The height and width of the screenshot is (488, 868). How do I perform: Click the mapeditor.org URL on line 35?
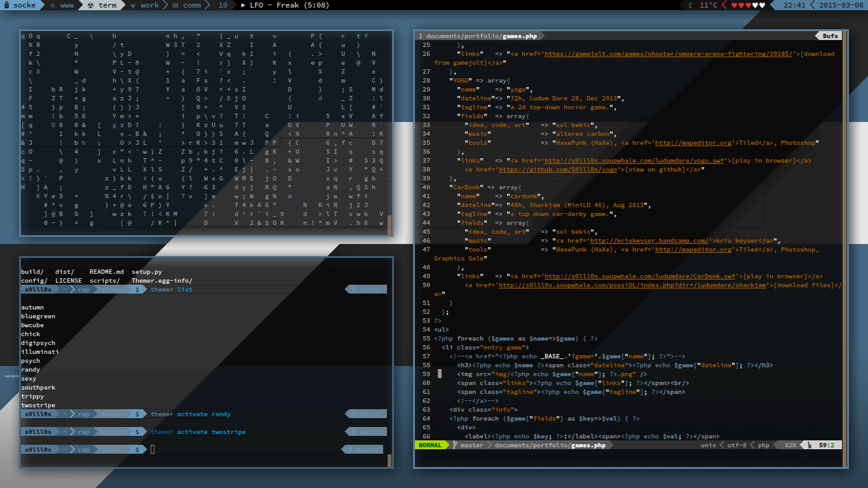tap(693, 143)
